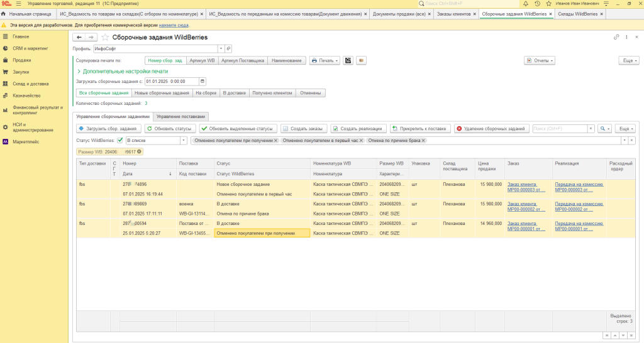Viewport: 644px width, 343px height.
Task: Open the main hamburger menu
Action: 18,3
